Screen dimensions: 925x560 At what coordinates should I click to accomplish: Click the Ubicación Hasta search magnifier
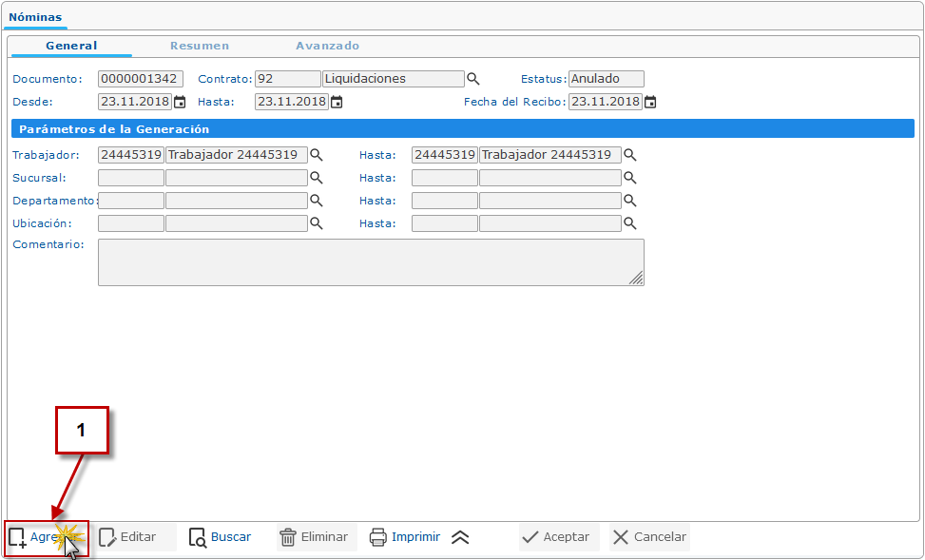(629, 223)
